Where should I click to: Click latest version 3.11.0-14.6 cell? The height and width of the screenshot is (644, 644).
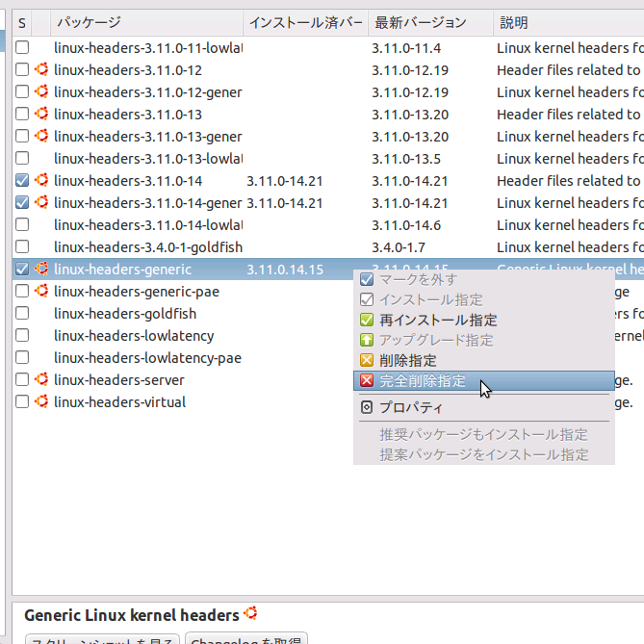point(406,225)
